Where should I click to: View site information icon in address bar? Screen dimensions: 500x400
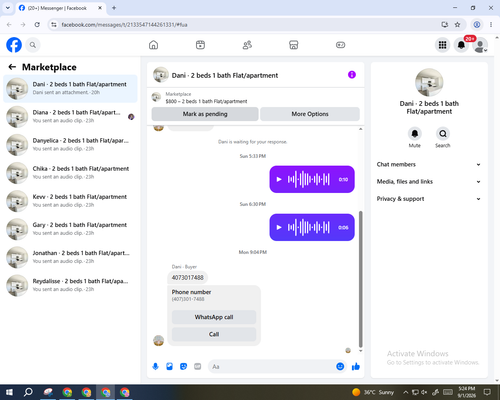[54, 25]
